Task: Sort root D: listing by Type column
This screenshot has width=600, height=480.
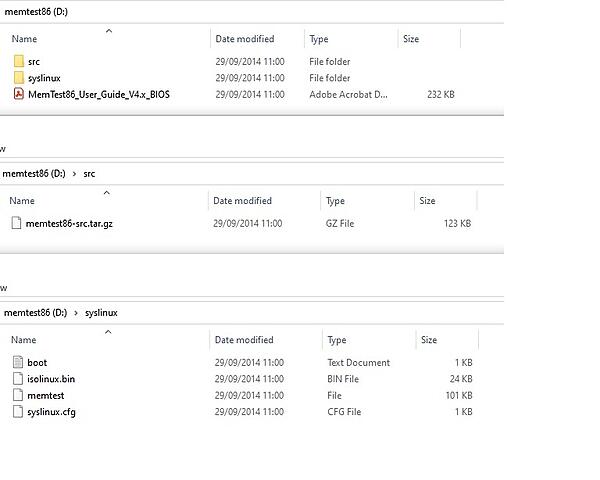Action: [319, 39]
